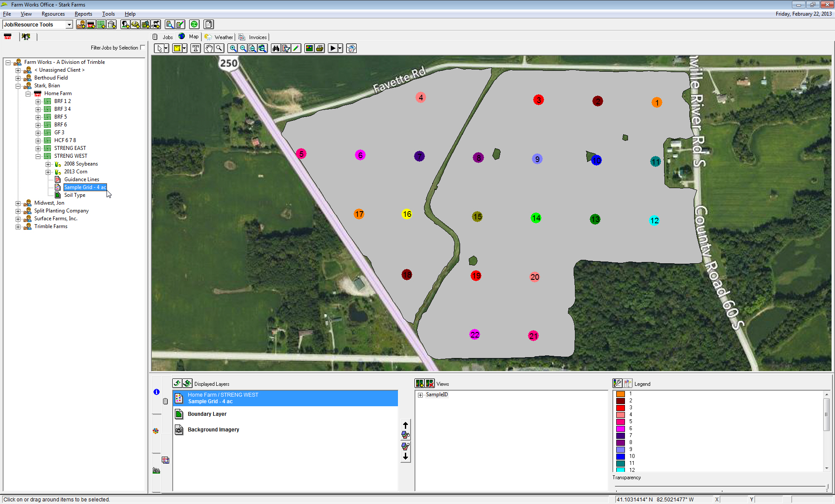Select the Text tool in the map toolbar
The width and height of the screenshot is (835, 504).
click(x=196, y=48)
